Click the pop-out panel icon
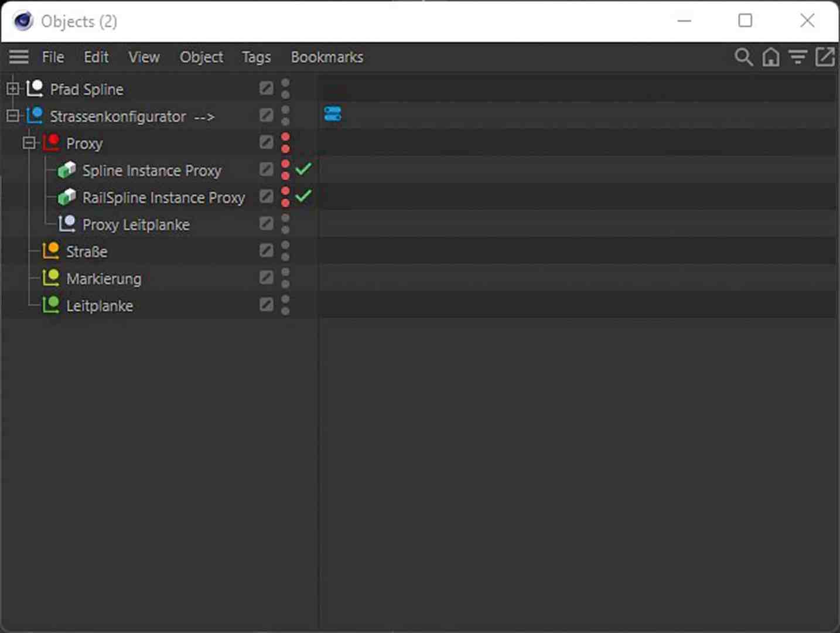840x633 pixels. tap(825, 57)
